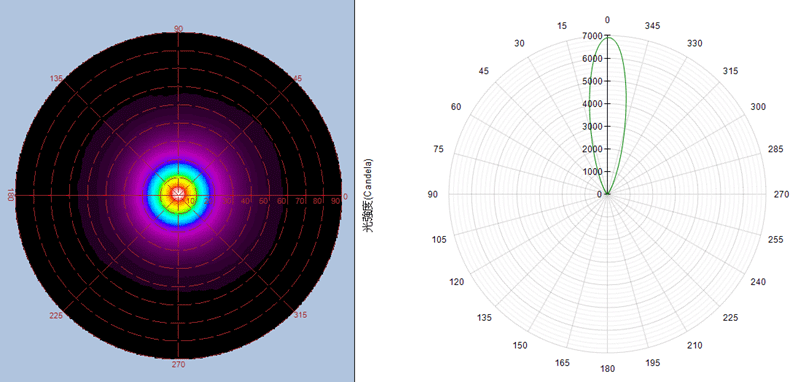
Task: Click the red 45 label on intensity map
Action: (x=298, y=78)
